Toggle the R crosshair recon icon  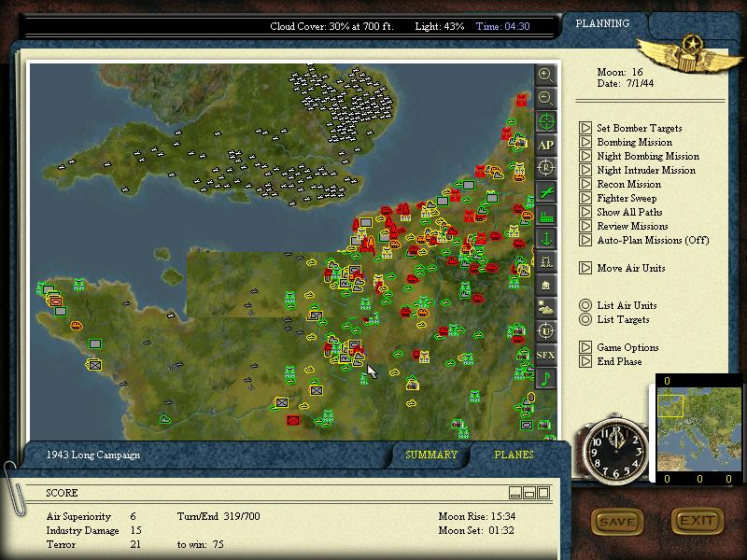click(x=545, y=168)
